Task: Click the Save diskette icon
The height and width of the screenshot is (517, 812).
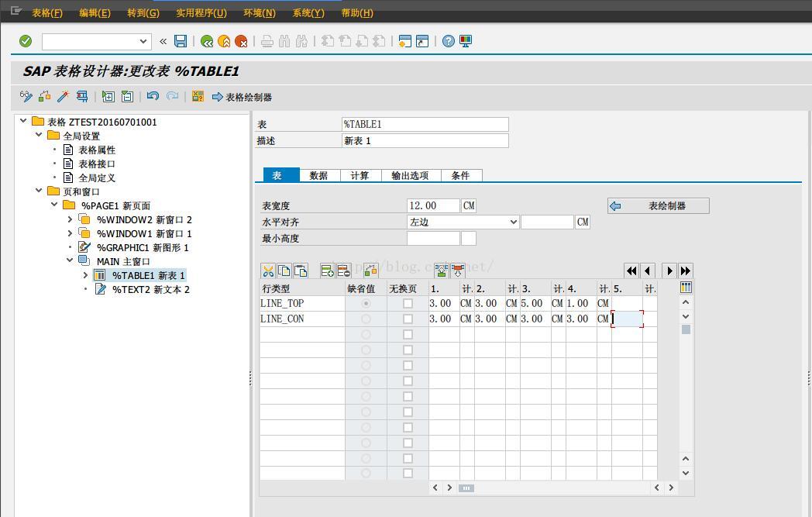Action: point(181,41)
